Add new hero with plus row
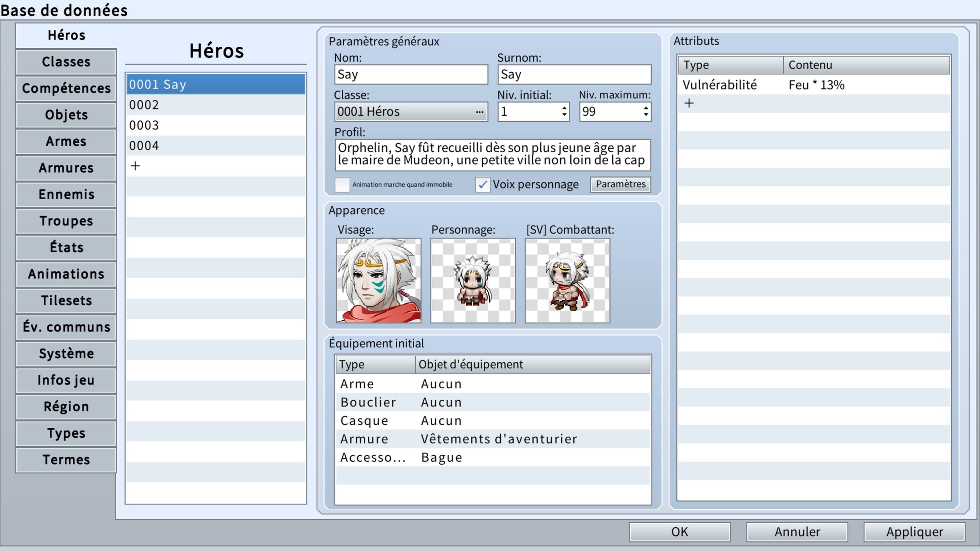This screenshot has width=980, height=551. pos(136,166)
